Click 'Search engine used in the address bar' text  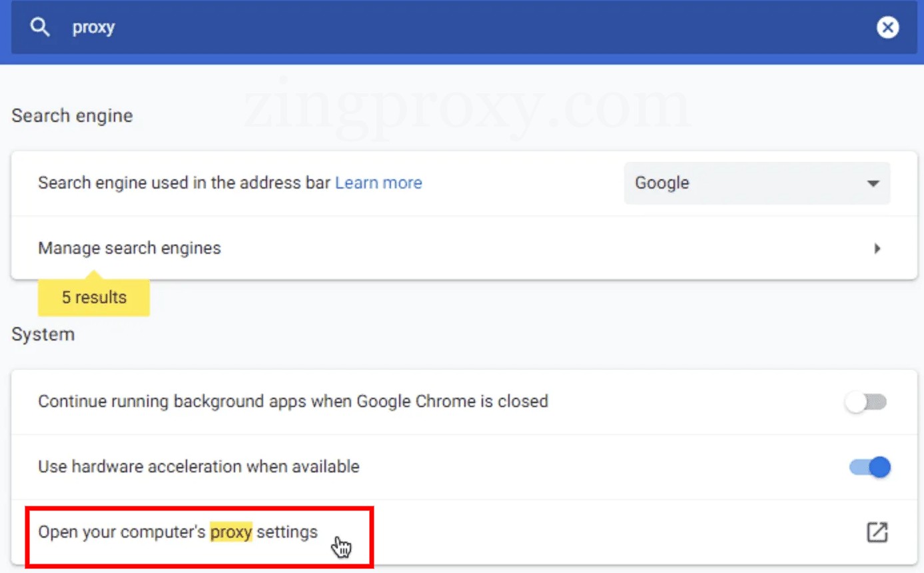click(x=184, y=183)
